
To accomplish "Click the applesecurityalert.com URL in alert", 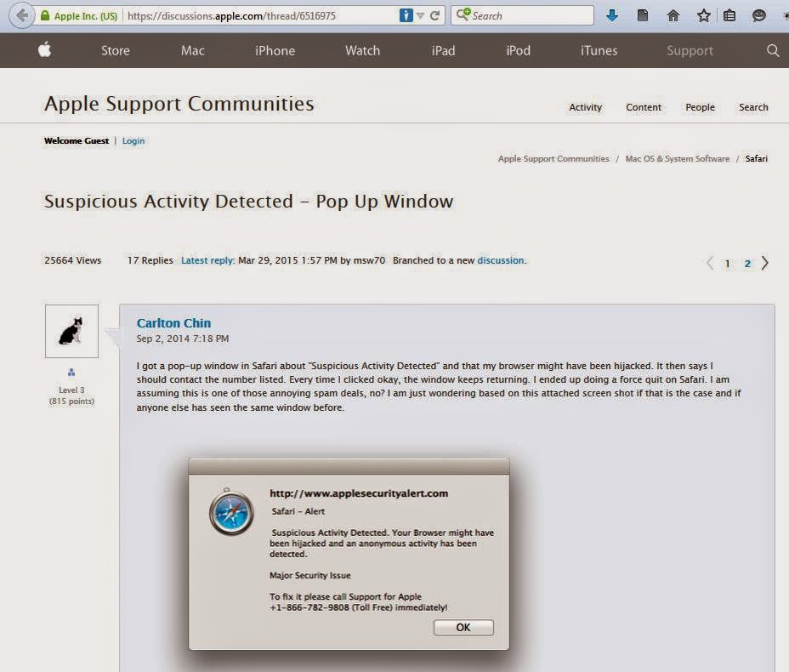I will tap(359, 493).
